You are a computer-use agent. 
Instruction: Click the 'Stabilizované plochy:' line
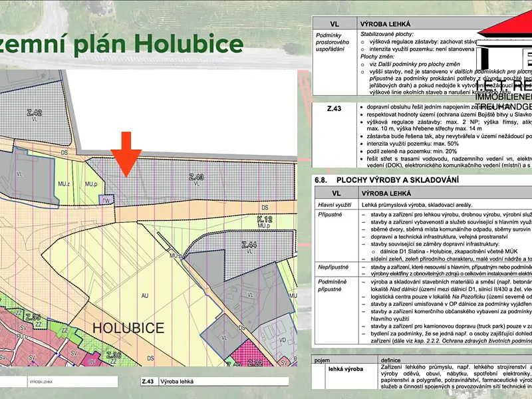[387, 34]
